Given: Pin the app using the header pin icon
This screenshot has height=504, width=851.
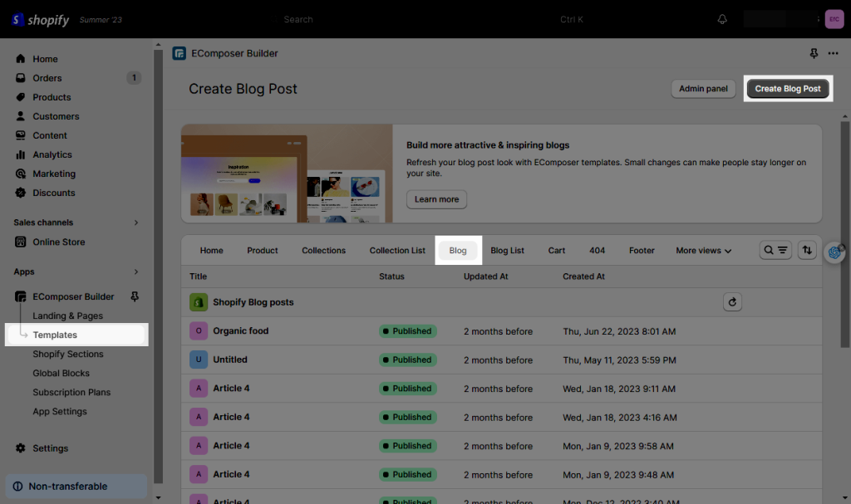Looking at the screenshot, I should 814,53.
